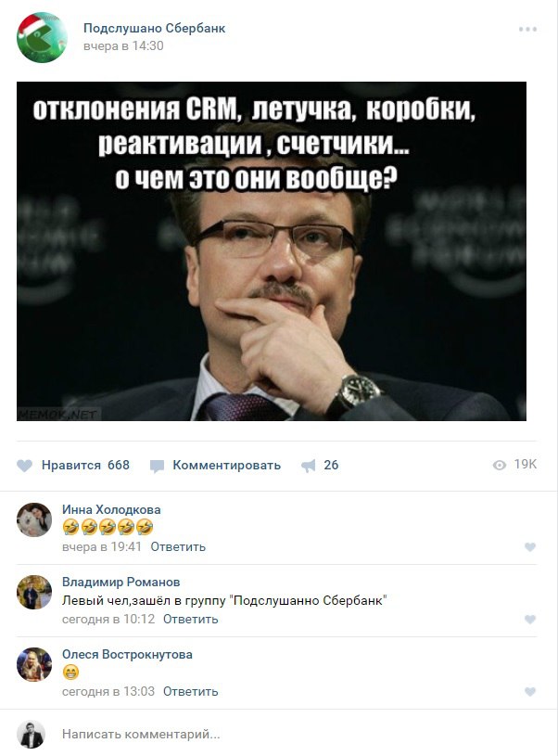Like Олеся Вострокнутова's comment with the heart
Viewport: 558px width, 756px height.
(x=530, y=692)
